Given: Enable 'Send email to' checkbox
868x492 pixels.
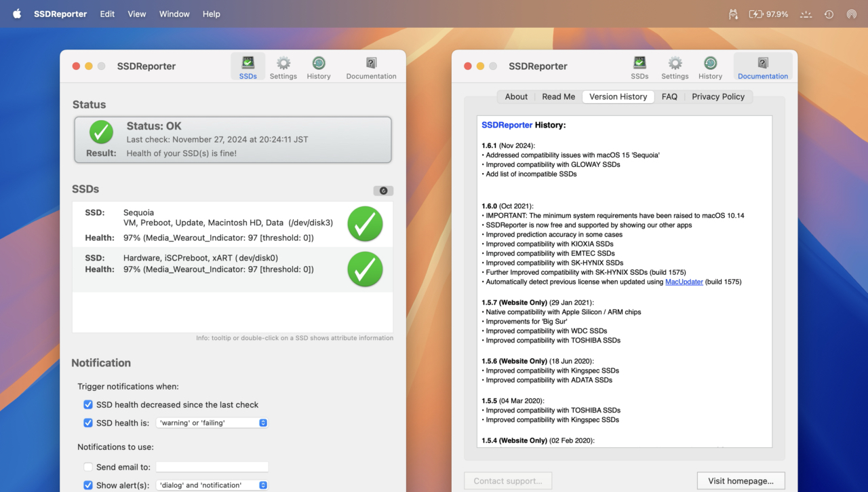Looking at the screenshot, I should click(x=88, y=467).
